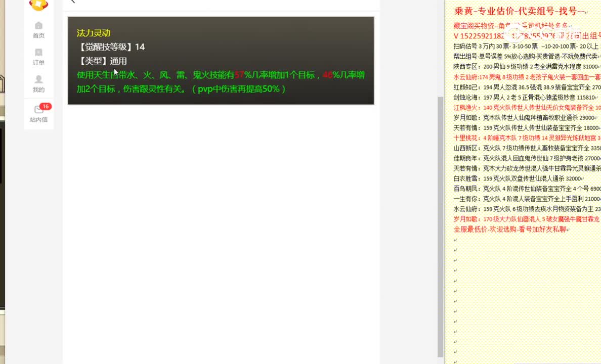Click the 红颜知己 194男人忽混 line
The image size is (601, 364).
[x=527, y=87]
